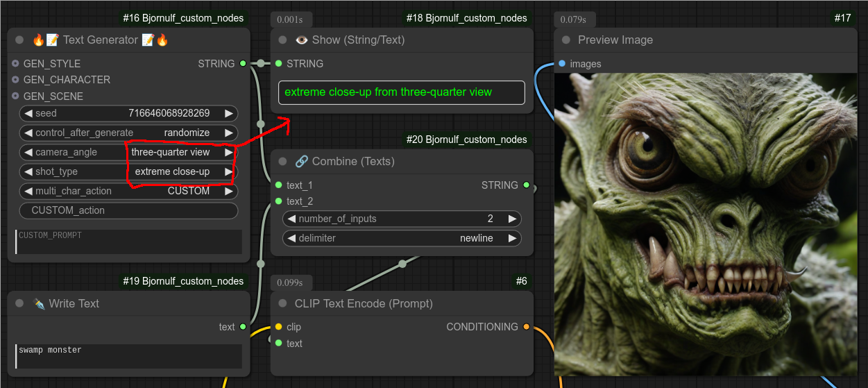Click the seed value field
868x388 pixels.
128,113
